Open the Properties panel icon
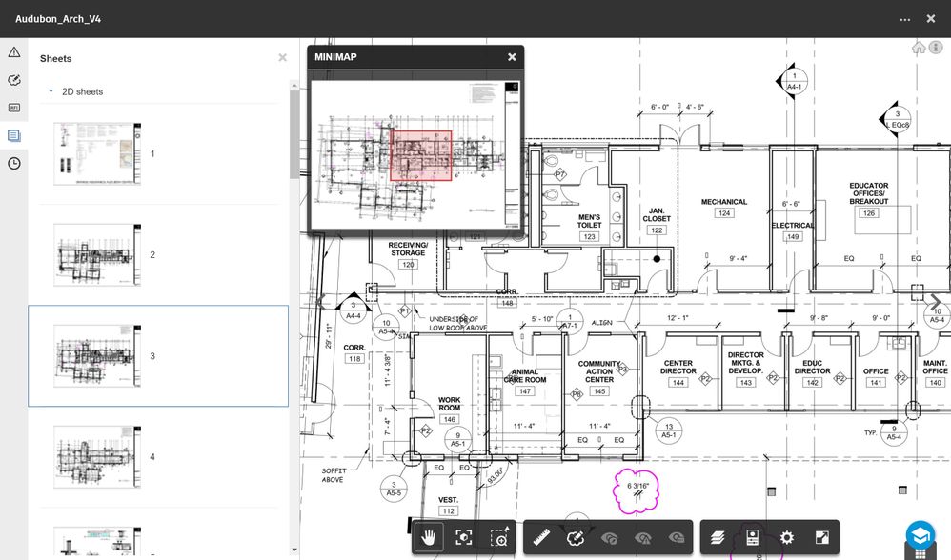951x560 pixels. click(752, 537)
